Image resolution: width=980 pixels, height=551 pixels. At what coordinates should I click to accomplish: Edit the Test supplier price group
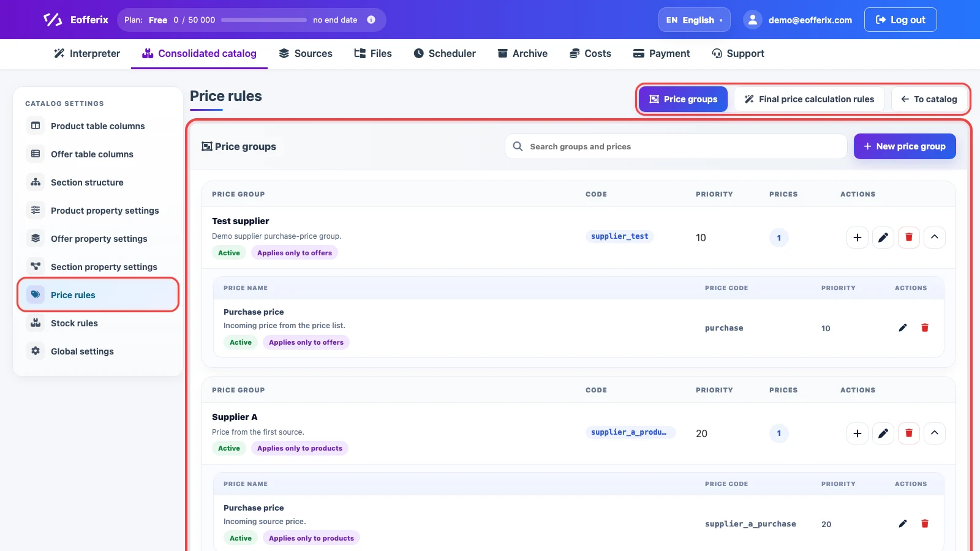pos(883,238)
